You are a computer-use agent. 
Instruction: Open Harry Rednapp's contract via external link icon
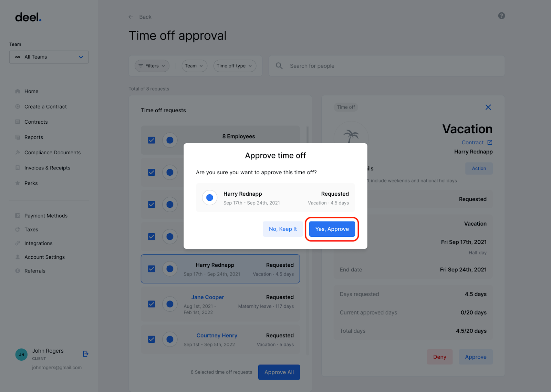490,142
